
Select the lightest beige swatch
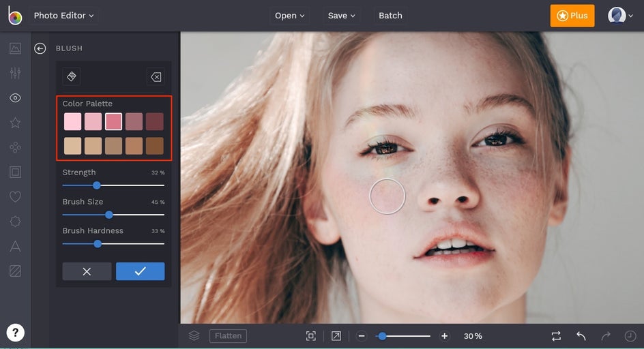73,146
